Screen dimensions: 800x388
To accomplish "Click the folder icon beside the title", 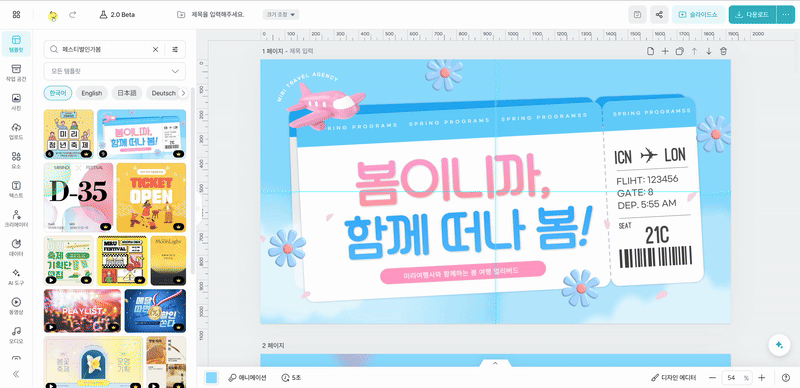I will tap(181, 15).
